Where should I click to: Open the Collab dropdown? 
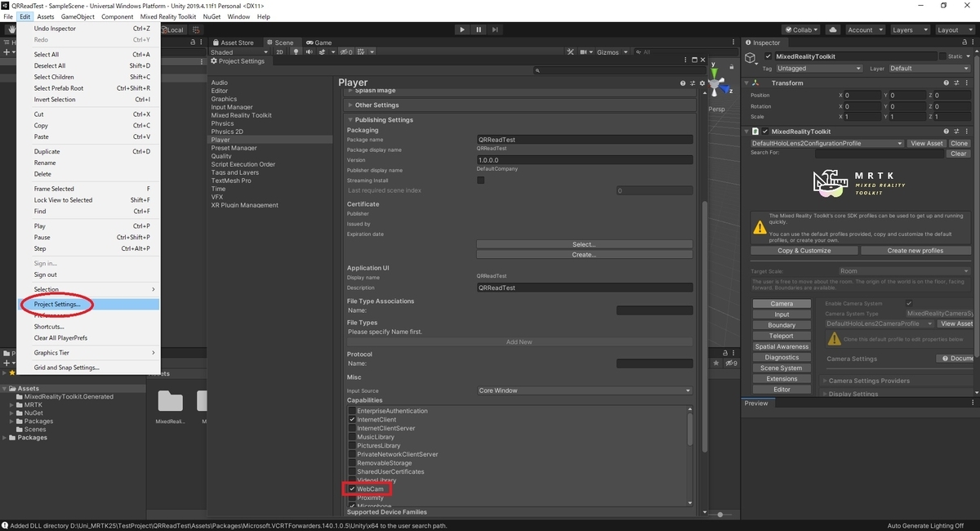(802, 29)
